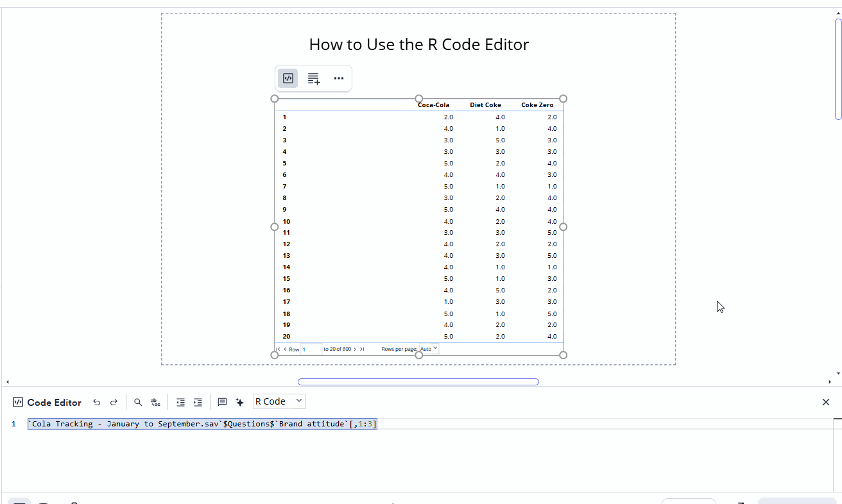
Task: Click the decrease indent icon
Action: [180, 401]
